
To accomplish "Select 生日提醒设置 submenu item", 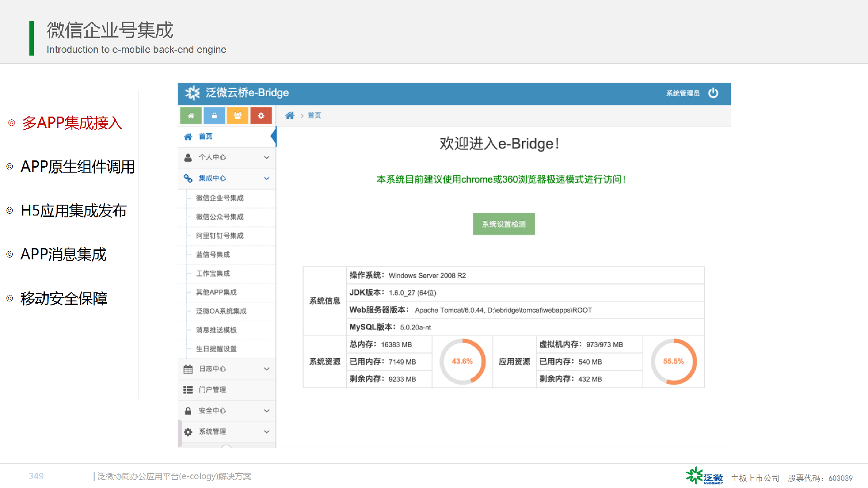I will click(216, 349).
